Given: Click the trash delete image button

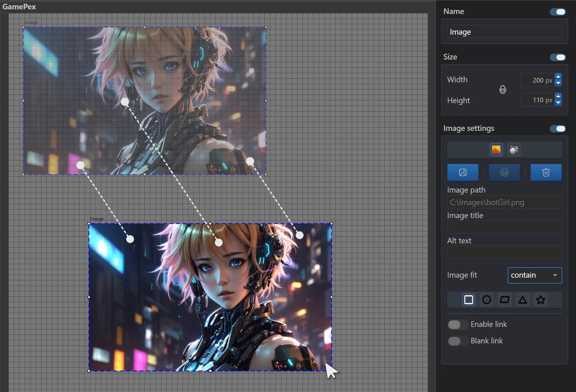Looking at the screenshot, I should tap(546, 172).
